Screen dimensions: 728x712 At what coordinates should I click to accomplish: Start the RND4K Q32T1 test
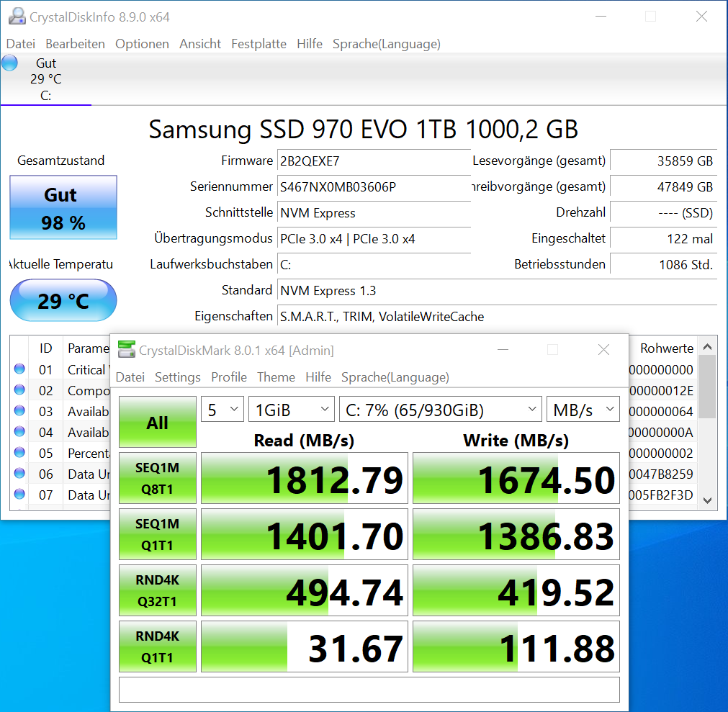coord(158,590)
